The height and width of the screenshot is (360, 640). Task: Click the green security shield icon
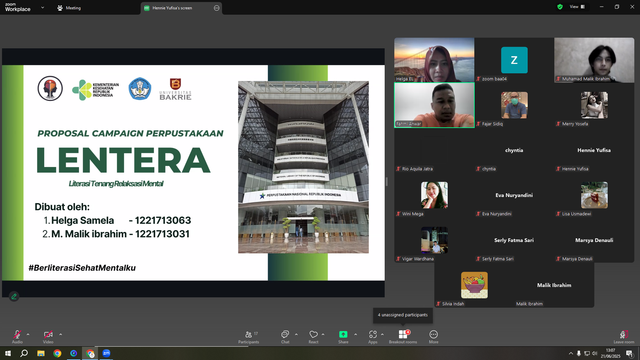pos(560,7)
